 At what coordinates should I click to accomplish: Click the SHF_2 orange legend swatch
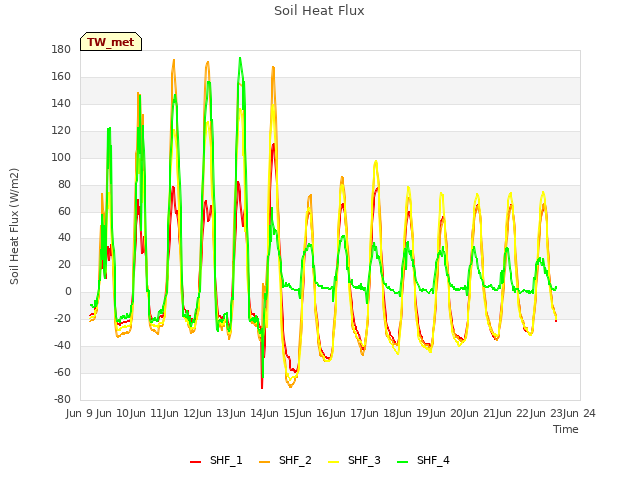point(264,462)
